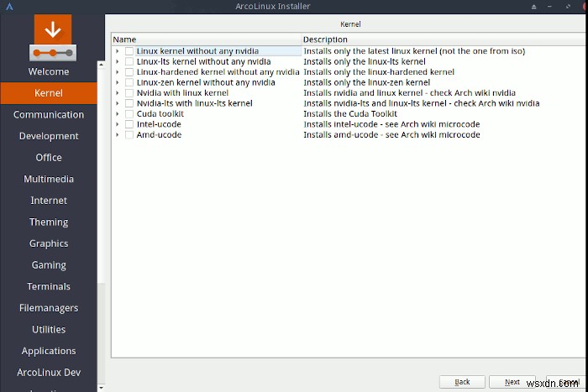
Task: Click 'Installs only the linux-hardened kernel' description
Action: [x=379, y=72]
